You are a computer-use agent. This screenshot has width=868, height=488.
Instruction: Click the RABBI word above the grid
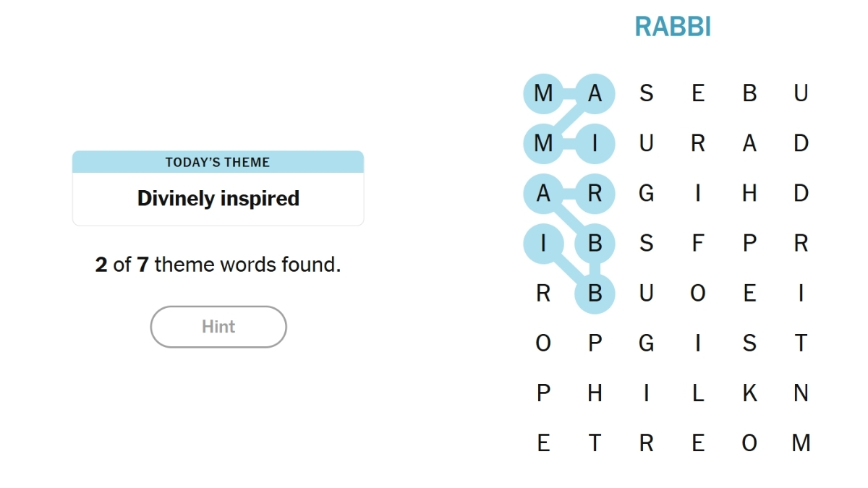pos(673,27)
